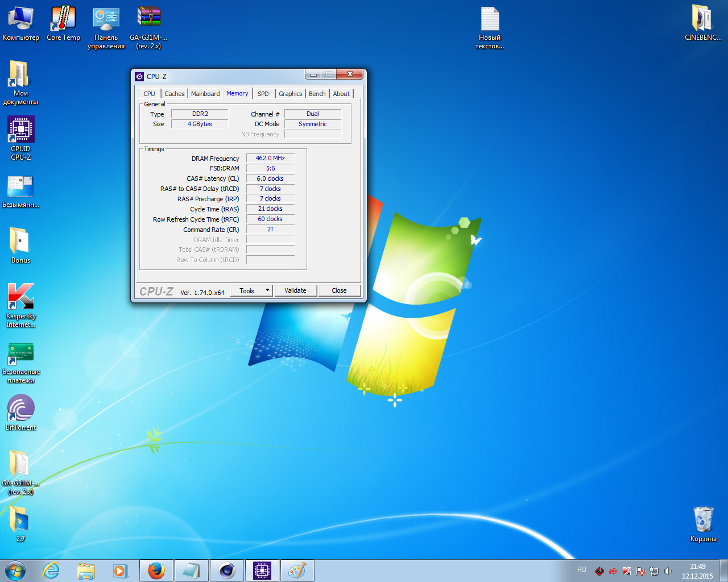Open the taskbar clock and date
Screen dimensions: 728x582
[698, 571]
